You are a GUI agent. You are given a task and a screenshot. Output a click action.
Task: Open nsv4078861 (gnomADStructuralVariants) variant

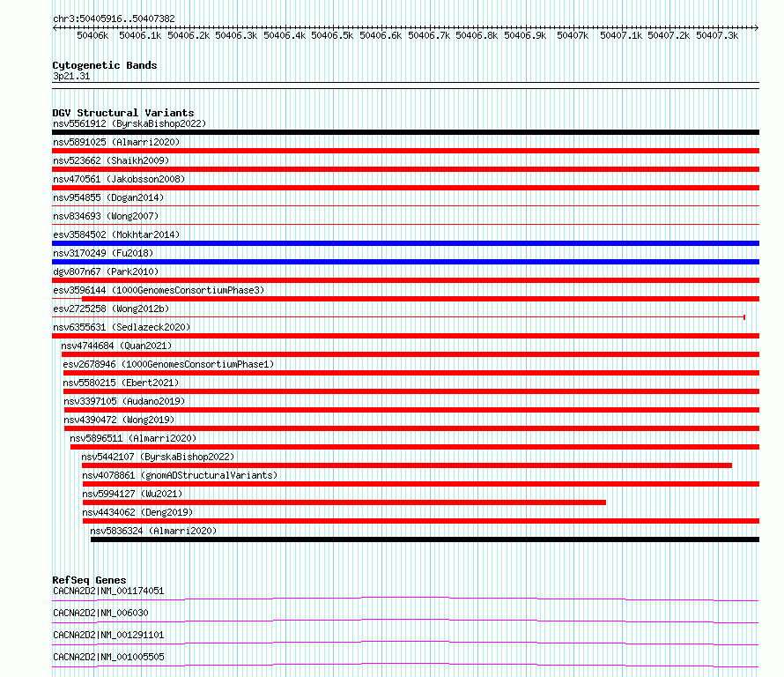point(180,475)
